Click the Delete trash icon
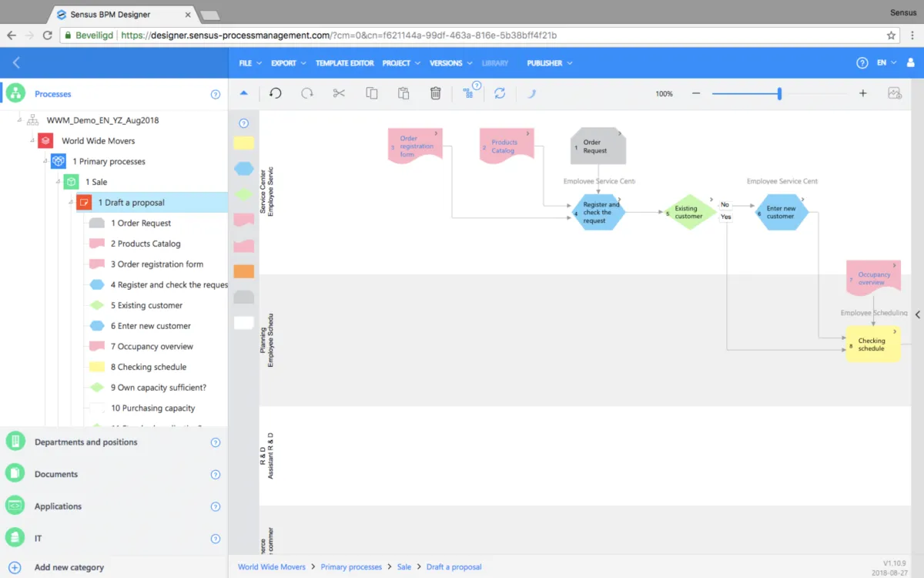 coord(435,93)
